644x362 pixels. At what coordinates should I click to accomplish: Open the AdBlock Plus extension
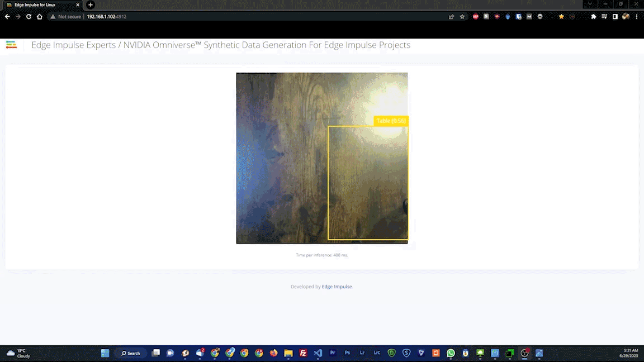pyautogui.click(x=476, y=17)
